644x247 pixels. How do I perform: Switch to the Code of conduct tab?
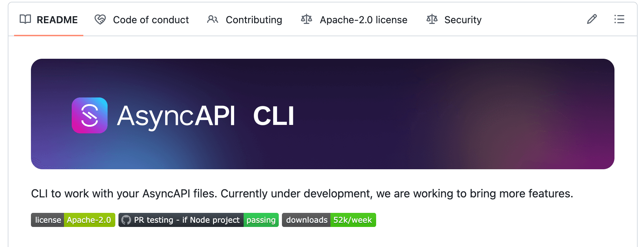pos(142,20)
